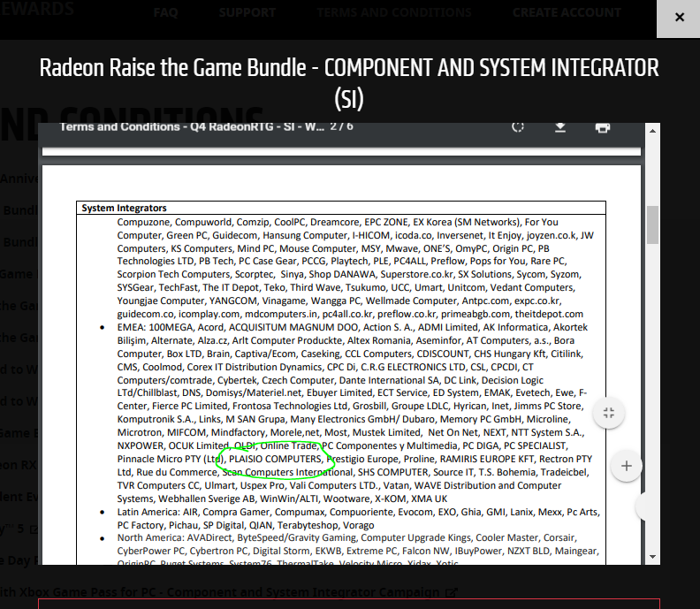This screenshot has width=700, height=609.
Task: Click the text 'Mindfactory' in EMEA list
Action: pyautogui.click(x=238, y=432)
